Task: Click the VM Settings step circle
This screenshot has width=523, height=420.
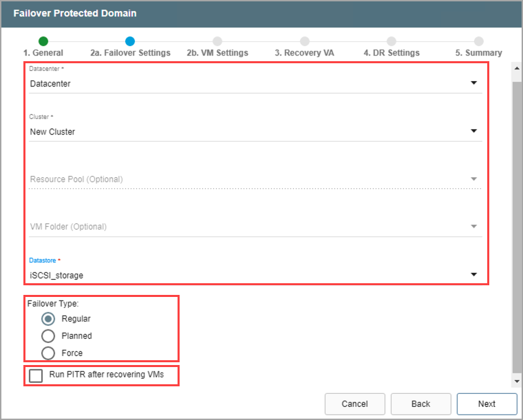Action: pos(217,41)
